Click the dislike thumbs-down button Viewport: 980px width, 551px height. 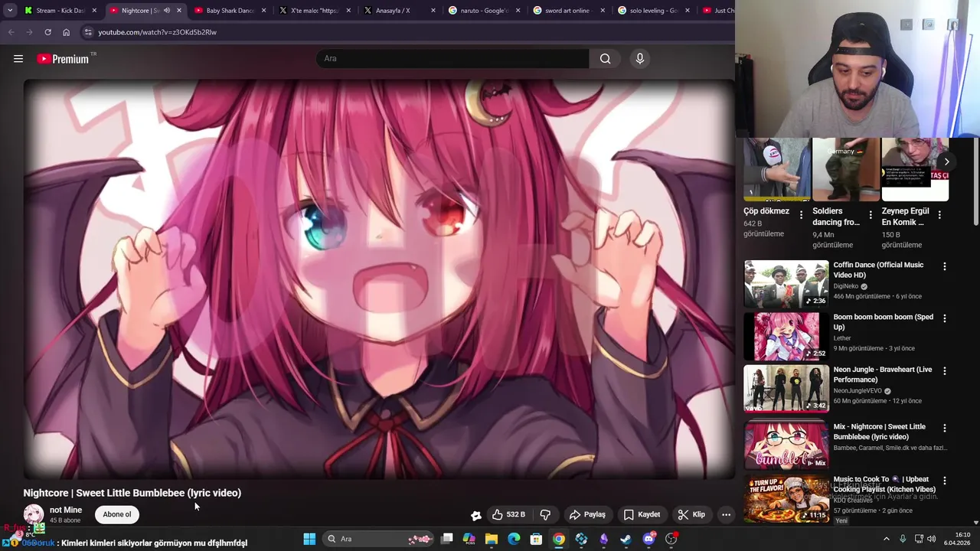tap(545, 514)
